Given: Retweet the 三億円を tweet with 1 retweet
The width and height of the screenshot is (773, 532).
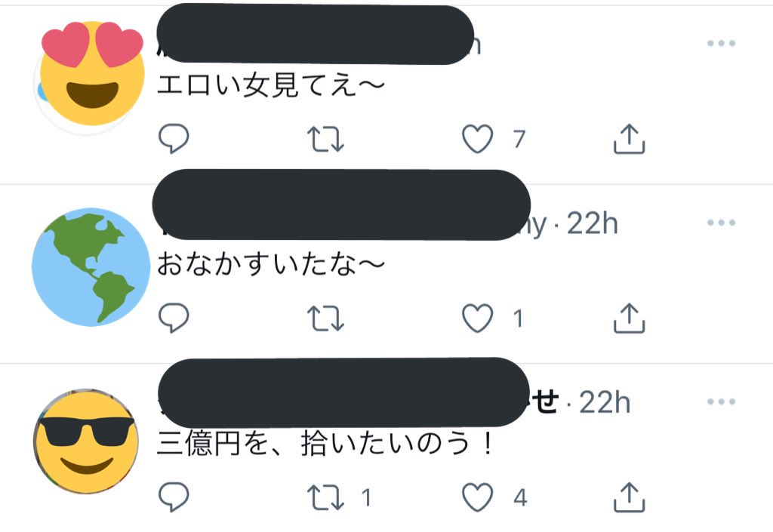Looking at the screenshot, I should [325, 497].
